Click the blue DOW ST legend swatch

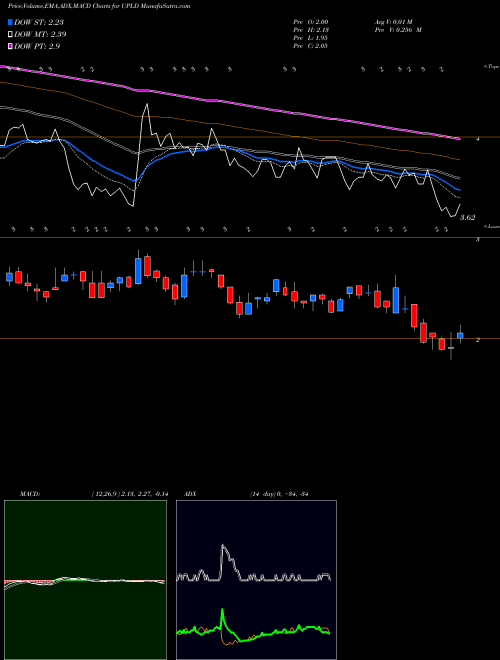[x=10, y=22]
